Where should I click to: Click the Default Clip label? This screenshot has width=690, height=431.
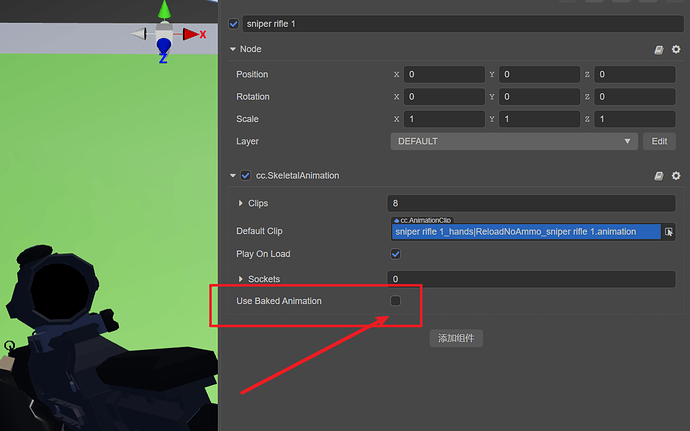point(259,231)
